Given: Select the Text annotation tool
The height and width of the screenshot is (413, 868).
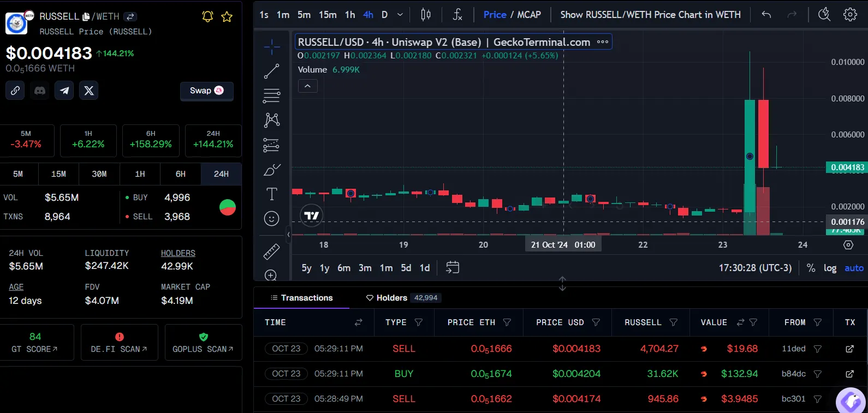Looking at the screenshot, I should (271, 194).
